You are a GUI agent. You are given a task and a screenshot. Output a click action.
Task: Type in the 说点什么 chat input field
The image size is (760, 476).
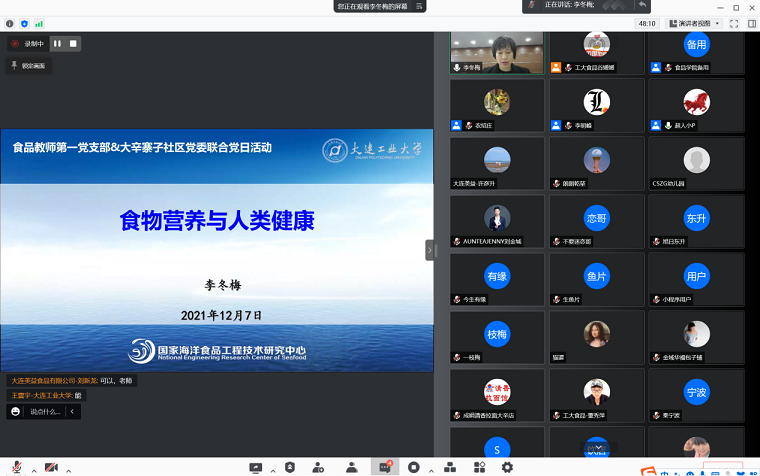46,411
